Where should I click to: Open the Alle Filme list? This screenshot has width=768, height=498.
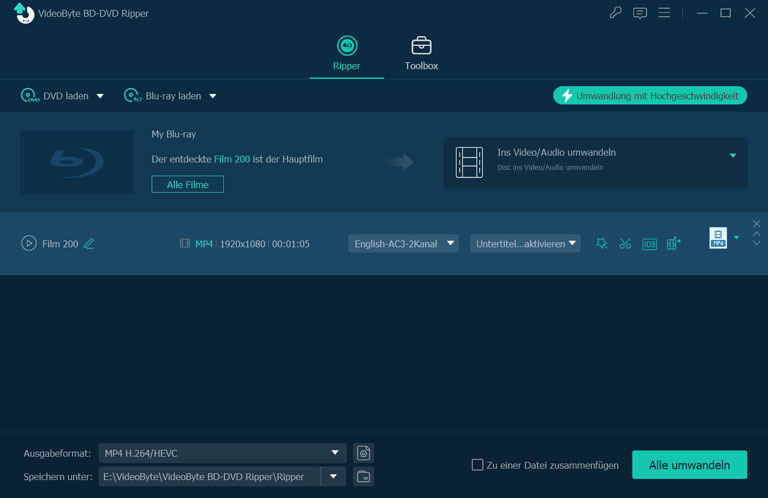[187, 184]
